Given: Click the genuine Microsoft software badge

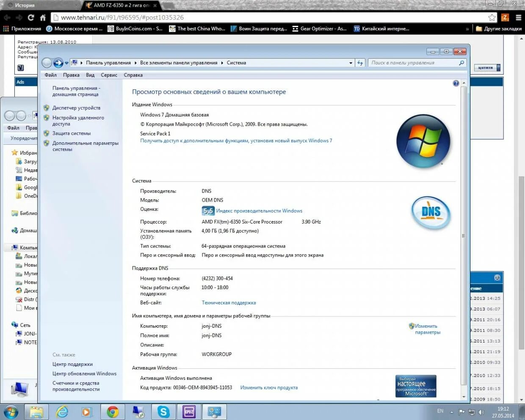Looking at the screenshot, I should click(x=416, y=386).
